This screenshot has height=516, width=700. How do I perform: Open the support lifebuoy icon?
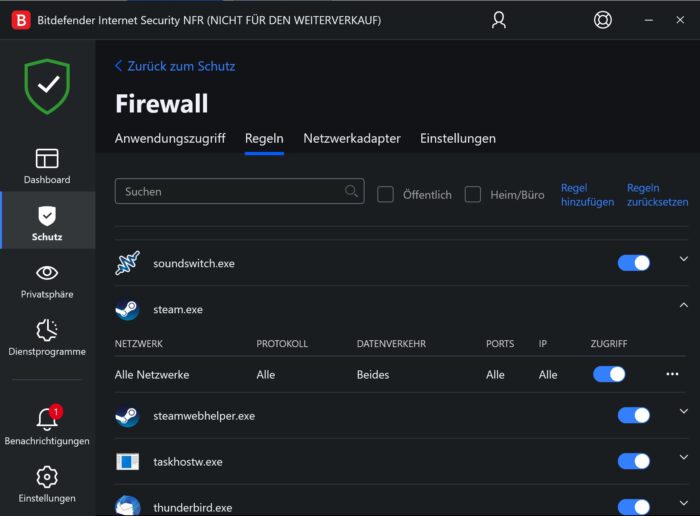[x=603, y=20]
